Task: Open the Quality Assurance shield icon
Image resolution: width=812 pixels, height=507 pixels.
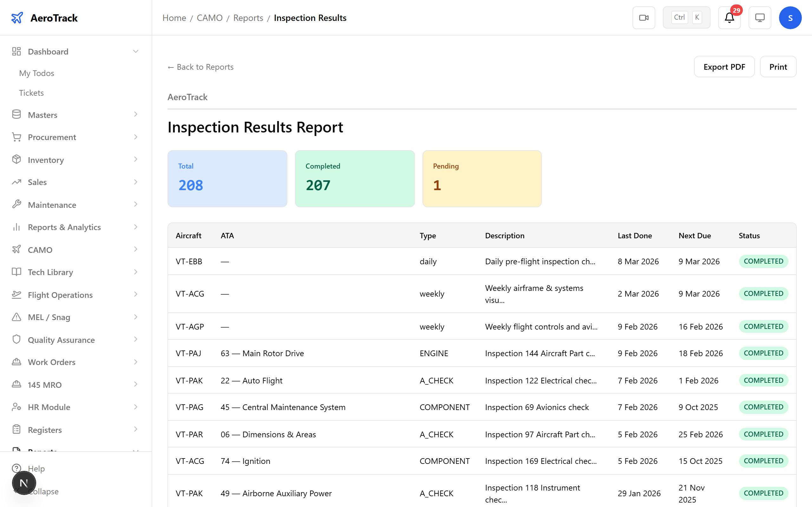Action: (x=16, y=339)
